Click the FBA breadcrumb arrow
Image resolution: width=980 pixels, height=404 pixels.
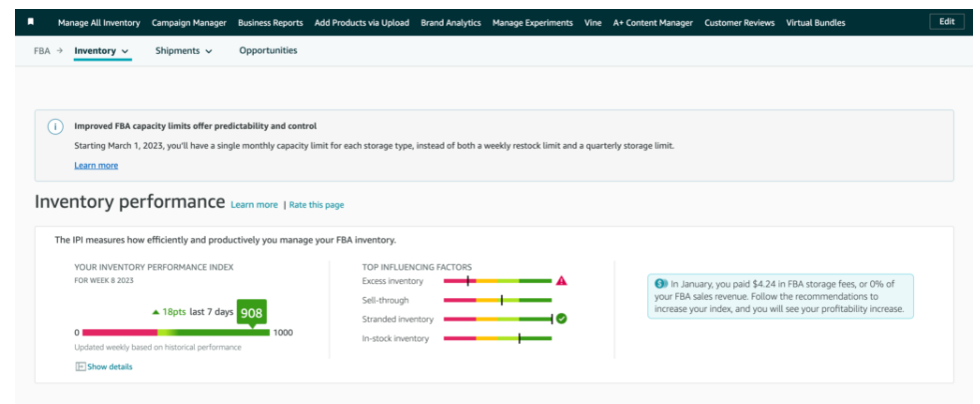pyautogui.click(x=59, y=51)
